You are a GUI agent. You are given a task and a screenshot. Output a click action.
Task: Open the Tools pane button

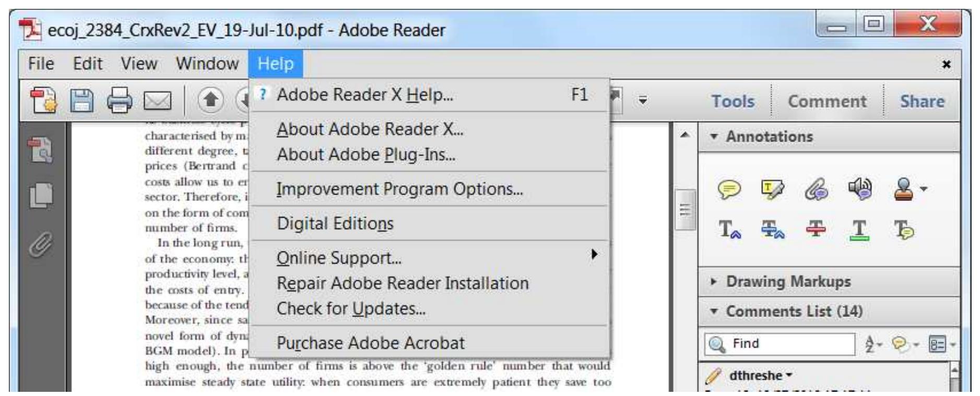(733, 101)
